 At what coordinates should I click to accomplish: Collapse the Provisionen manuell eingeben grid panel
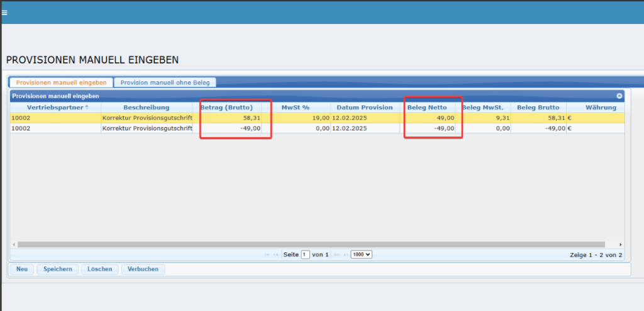point(619,96)
